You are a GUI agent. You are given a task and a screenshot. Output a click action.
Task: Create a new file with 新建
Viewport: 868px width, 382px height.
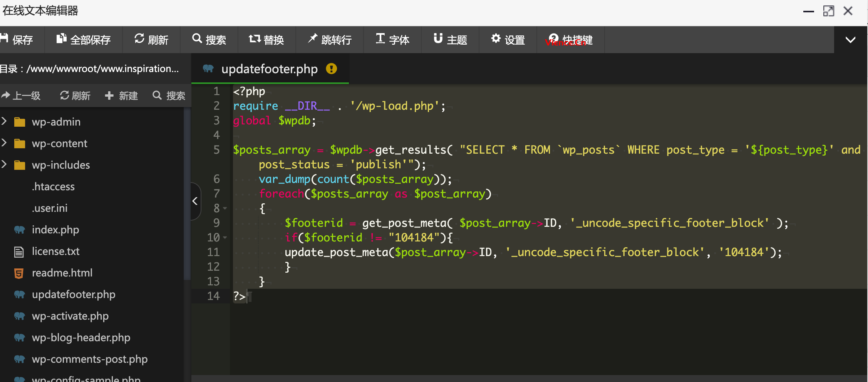(121, 95)
